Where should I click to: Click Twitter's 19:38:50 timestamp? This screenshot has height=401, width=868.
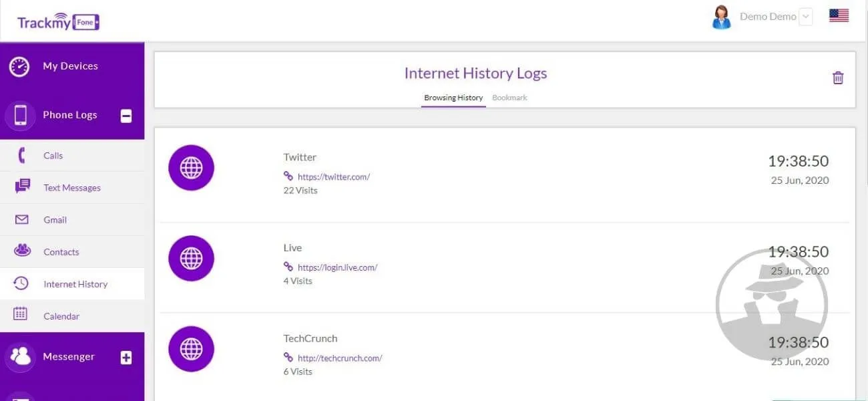coord(798,161)
